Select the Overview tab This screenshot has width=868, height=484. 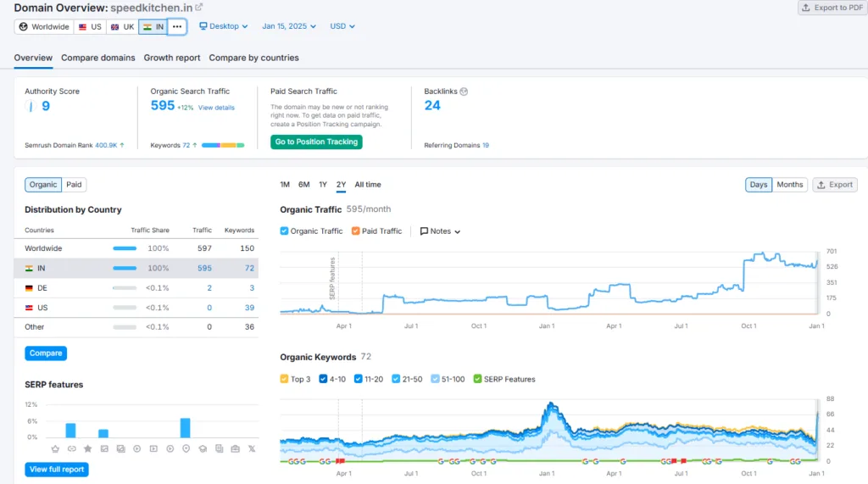point(33,58)
